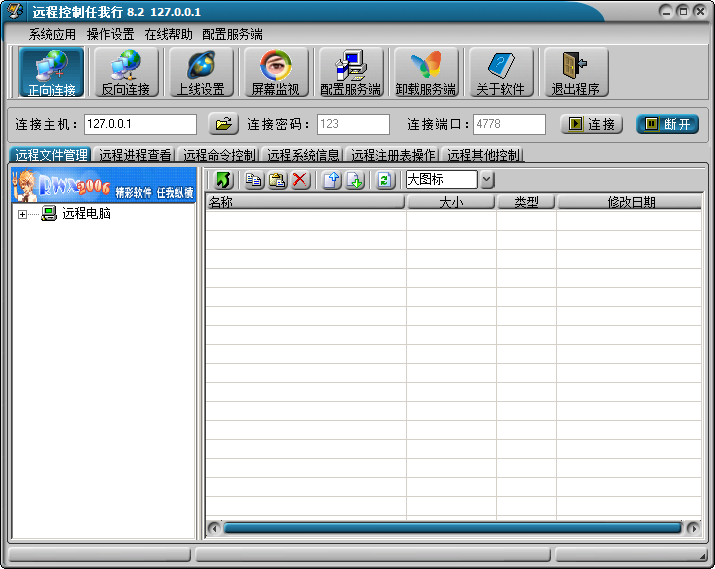Open 上线设置 online settings

click(200, 73)
